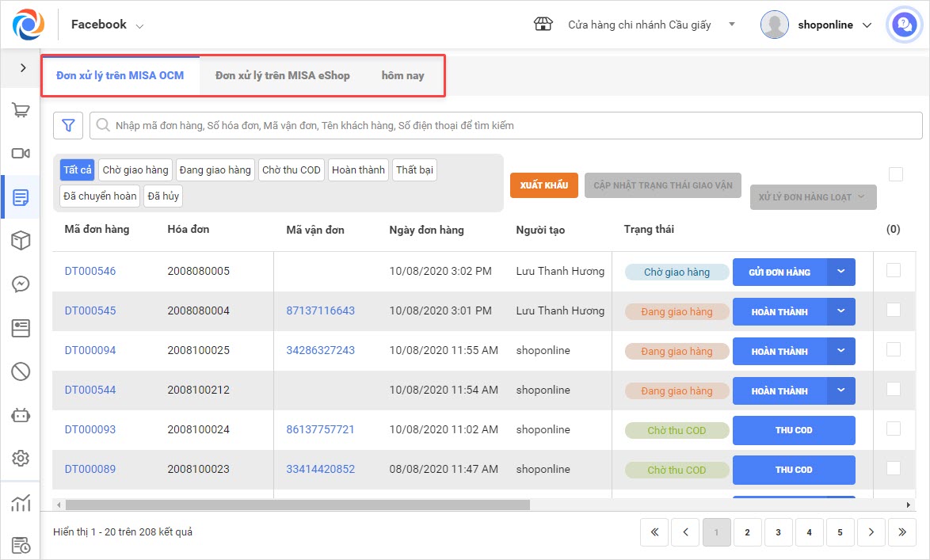Open the chatbot robot sidebar icon
The height and width of the screenshot is (560, 930).
coord(21,414)
